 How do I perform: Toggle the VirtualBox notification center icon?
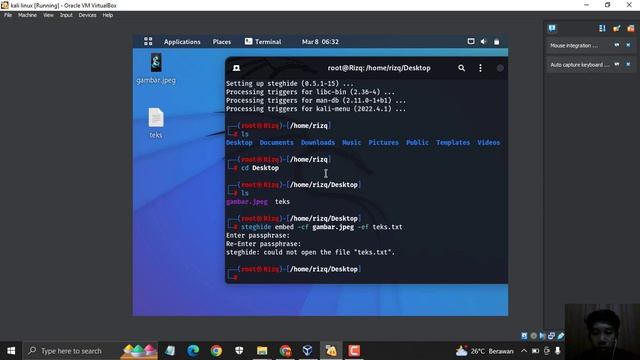point(552,28)
